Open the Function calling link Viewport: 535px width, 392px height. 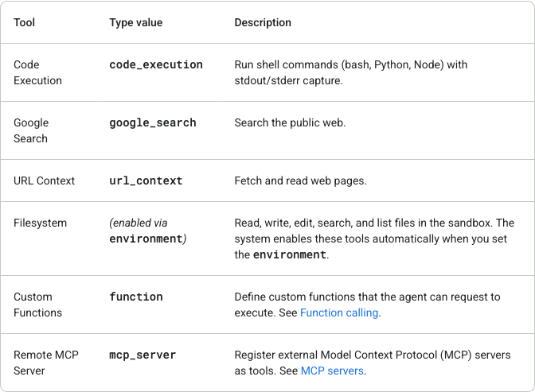[339, 312]
